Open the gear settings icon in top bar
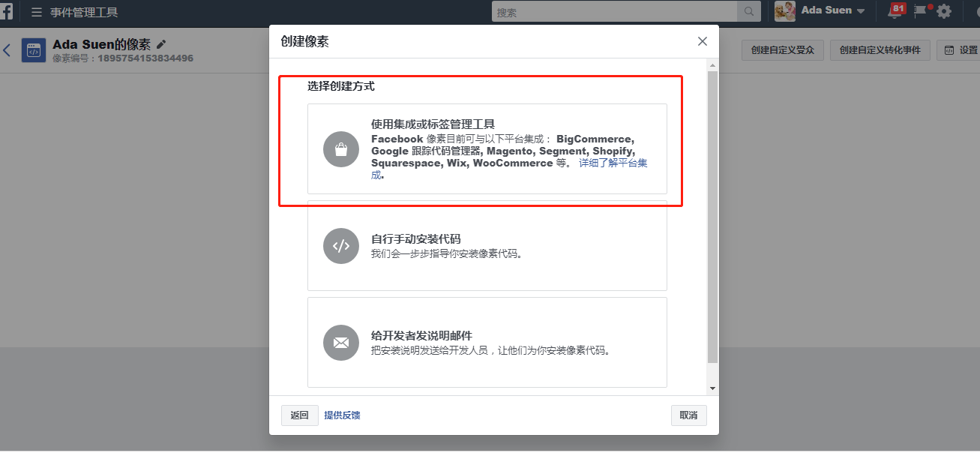Viewport: 980px width, 456px height. (944, 11)
